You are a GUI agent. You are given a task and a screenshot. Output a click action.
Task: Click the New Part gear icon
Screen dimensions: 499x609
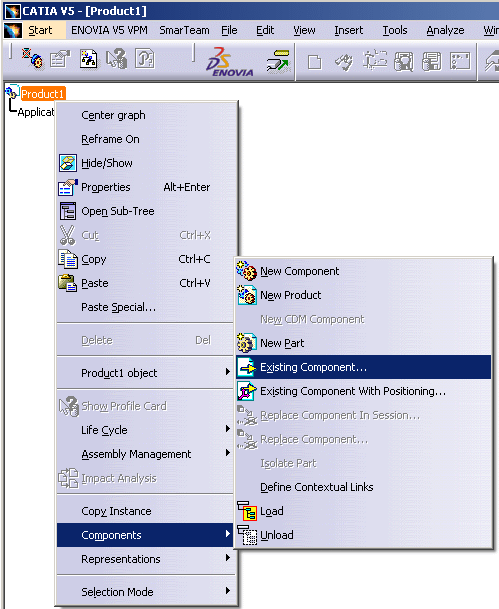pos(246,343)
